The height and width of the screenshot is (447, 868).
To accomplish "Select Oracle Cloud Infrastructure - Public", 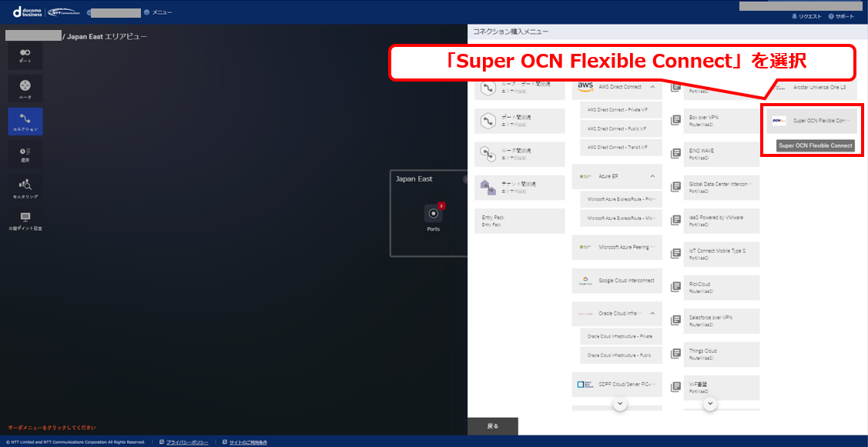I will pos(621,355).
